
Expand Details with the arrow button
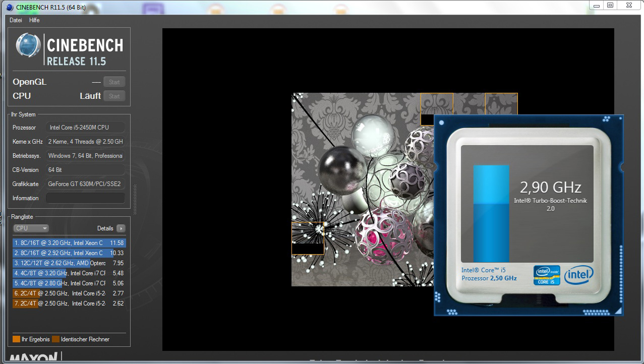tap(121, 228)
